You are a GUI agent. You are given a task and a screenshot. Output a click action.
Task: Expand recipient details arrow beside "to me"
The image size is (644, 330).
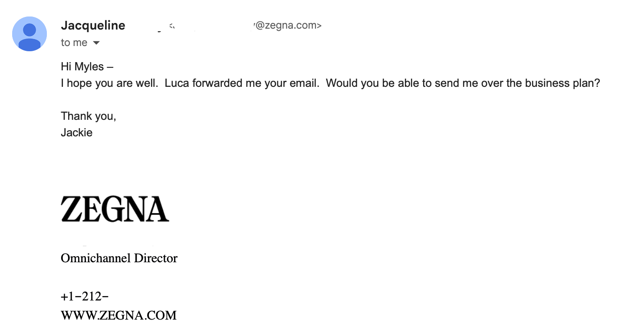96,43
